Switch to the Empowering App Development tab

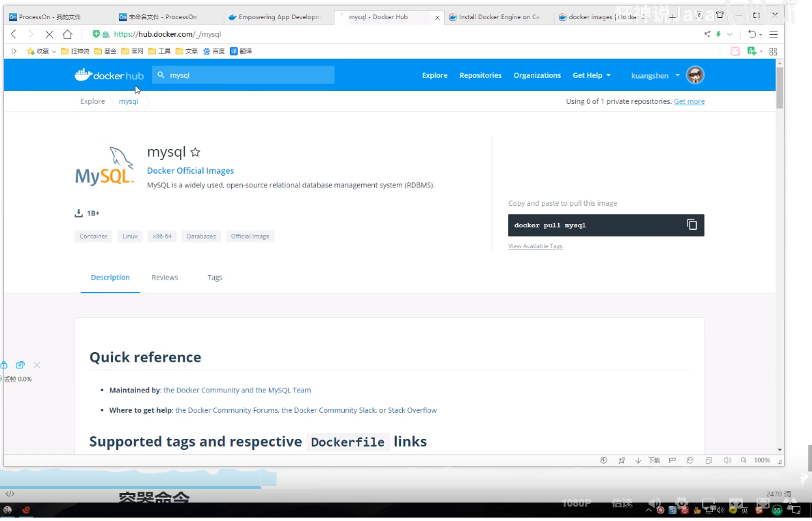pyautogui.click(x=278, y=17)
